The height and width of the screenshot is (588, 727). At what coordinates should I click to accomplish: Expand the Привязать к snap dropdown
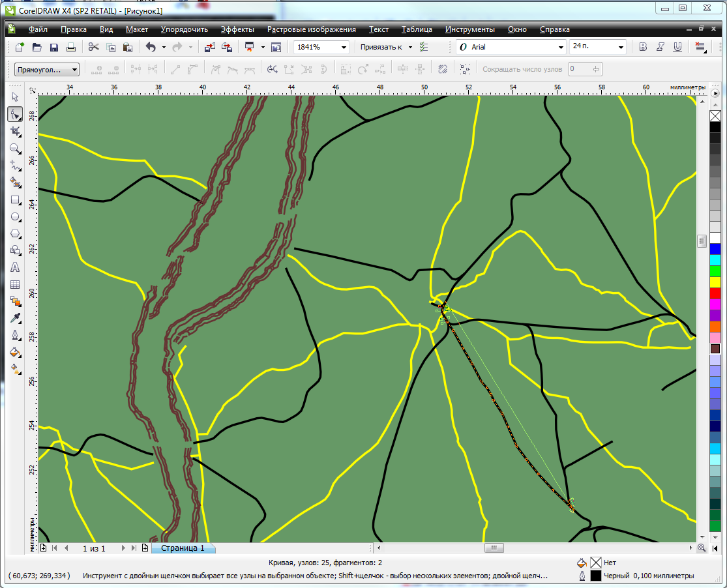point(410,48)
